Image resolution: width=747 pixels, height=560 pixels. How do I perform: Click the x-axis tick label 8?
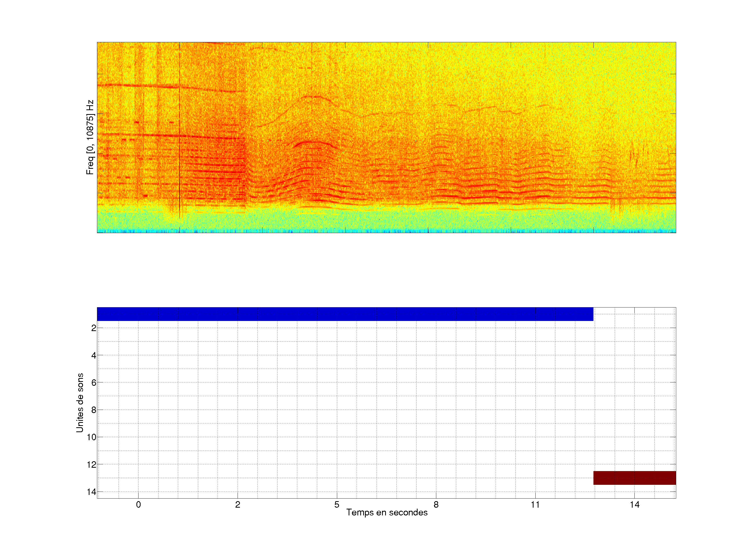436,505
